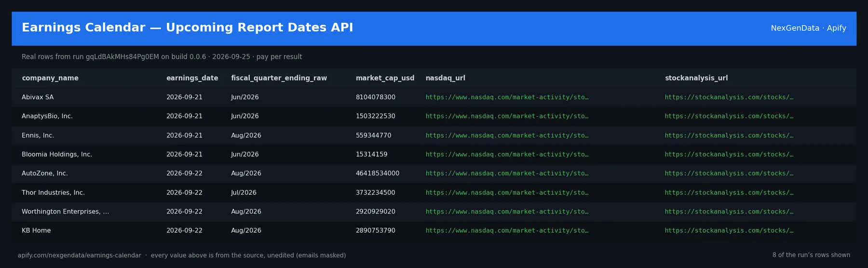Screen dimensions: 868x268
Task: Open the nasdaq link for AnaptysBio, Inc.
Action: [x=507, y=116]
